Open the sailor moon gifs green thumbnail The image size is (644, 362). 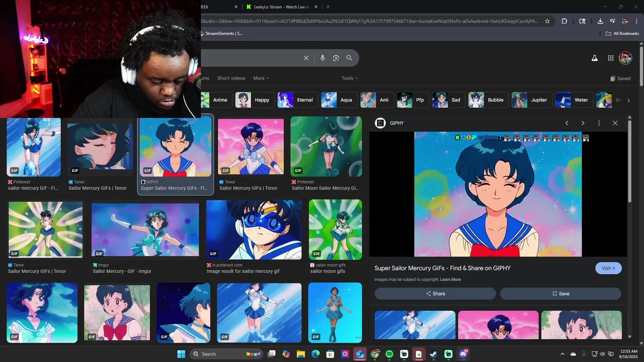tap(335, 229)
